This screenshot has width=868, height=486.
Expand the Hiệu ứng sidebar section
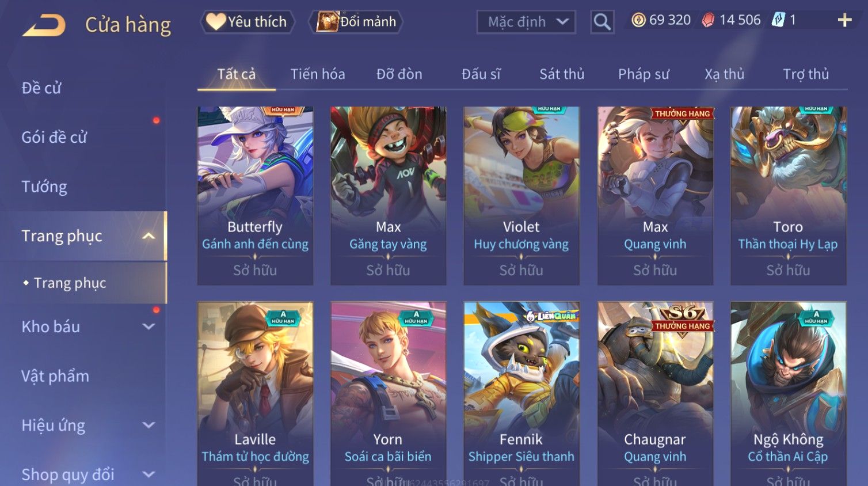tap(149, 425)
